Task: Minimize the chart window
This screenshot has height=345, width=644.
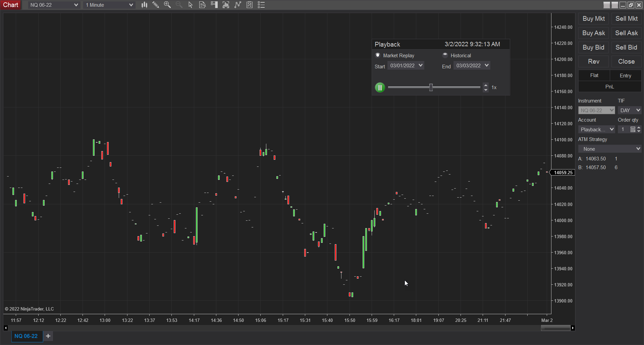Action: (x=623, y=5)
